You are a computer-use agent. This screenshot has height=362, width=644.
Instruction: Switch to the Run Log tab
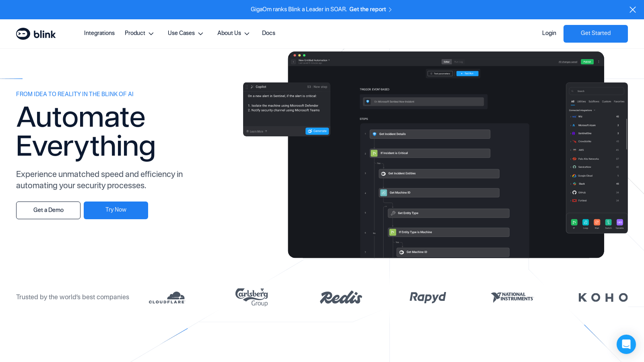click(x=458, y=62)
